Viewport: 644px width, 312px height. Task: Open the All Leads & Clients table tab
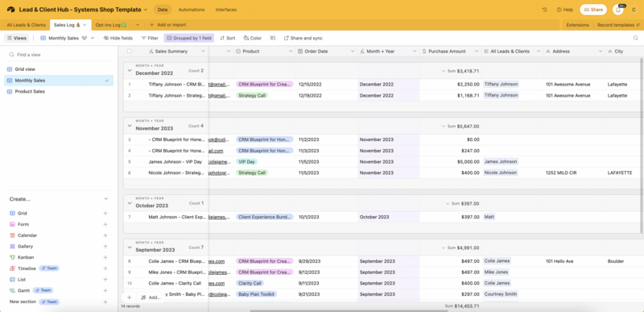26,25
